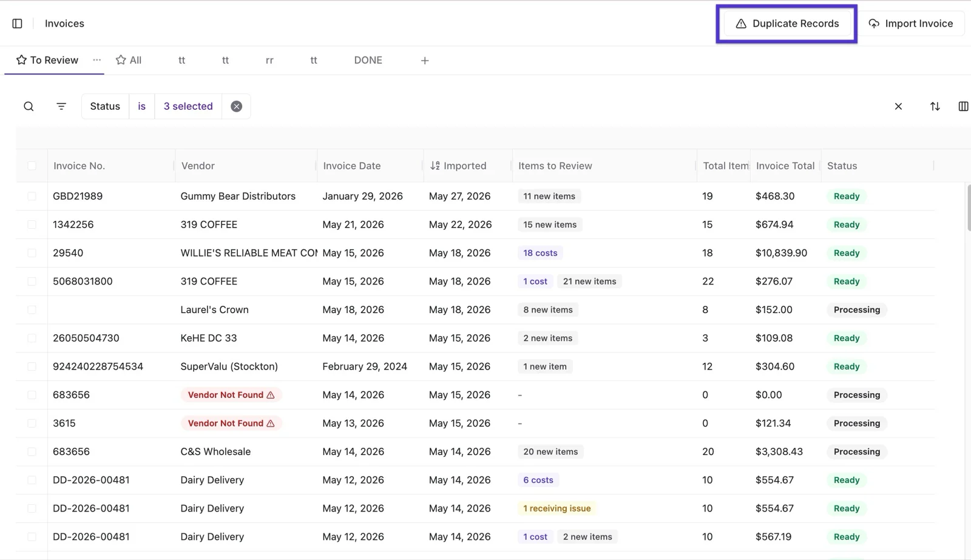
Task: Click the sort icon in Imported header
Action: pyautogui.click(x=435, y=166)
